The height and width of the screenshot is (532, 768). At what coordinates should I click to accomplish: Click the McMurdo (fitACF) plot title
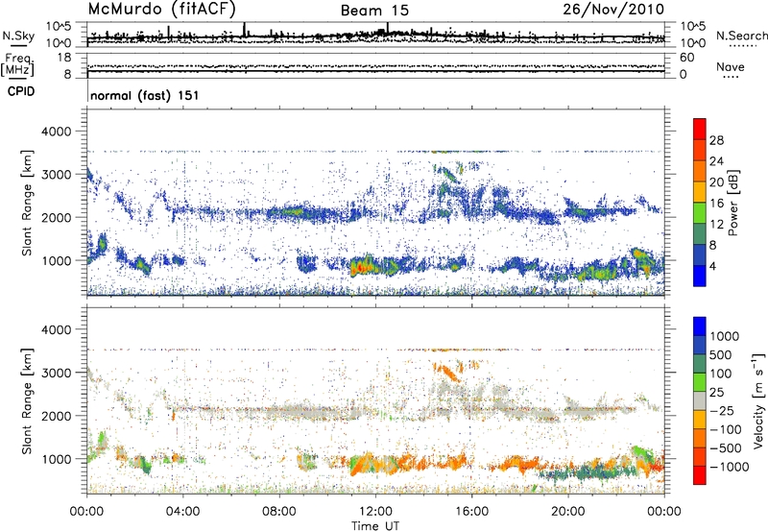tap(162, 9)
